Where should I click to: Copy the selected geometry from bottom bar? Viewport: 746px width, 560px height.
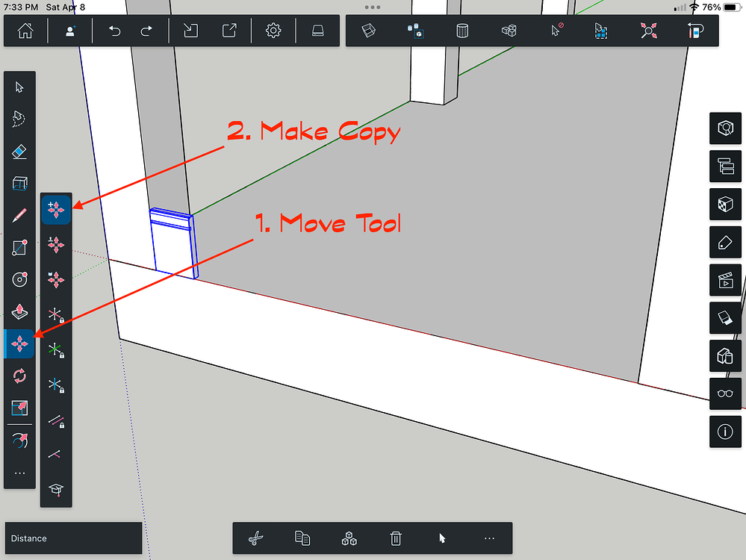[302, 538]
